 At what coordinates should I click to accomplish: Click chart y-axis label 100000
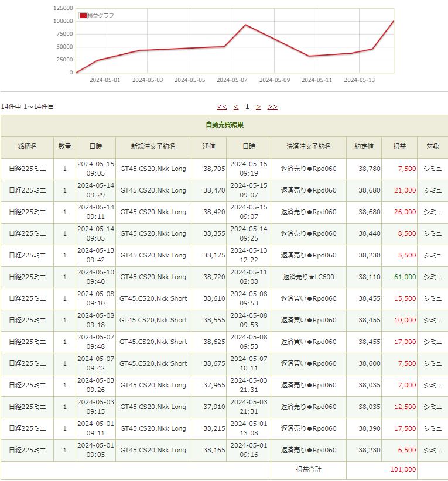[x=63, y=21]
